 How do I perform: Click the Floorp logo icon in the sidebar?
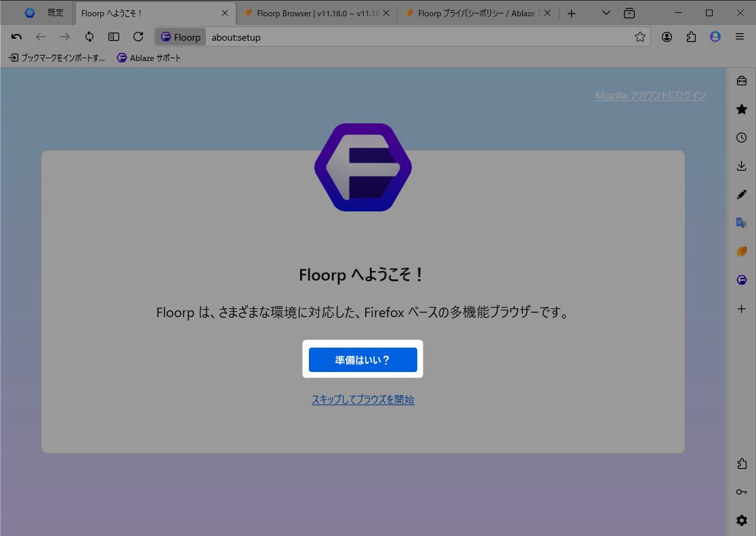(x=741, y=279)
